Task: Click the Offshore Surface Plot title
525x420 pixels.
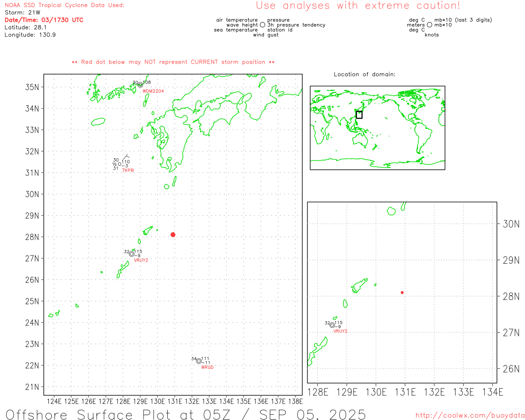Action: point(186,414)
